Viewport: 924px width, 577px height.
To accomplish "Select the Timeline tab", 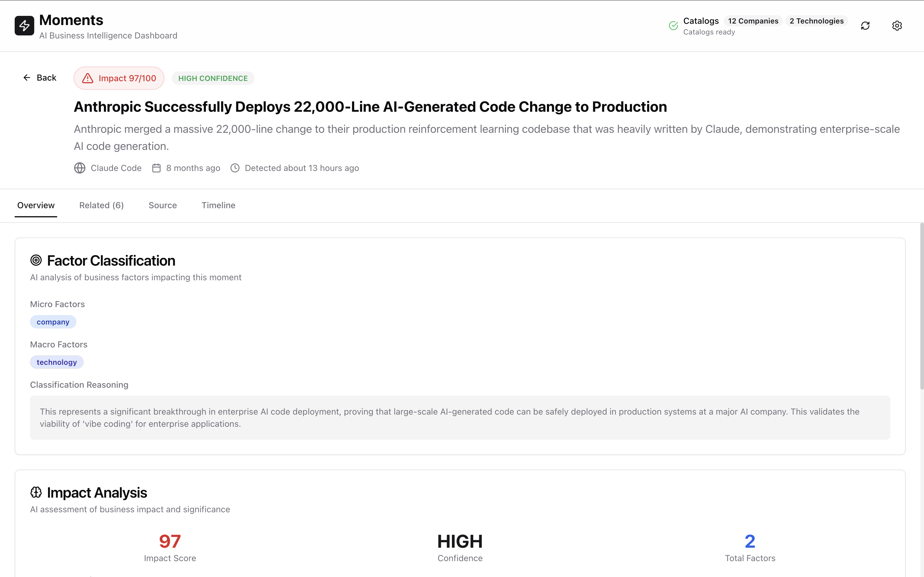I will [218, 205].
